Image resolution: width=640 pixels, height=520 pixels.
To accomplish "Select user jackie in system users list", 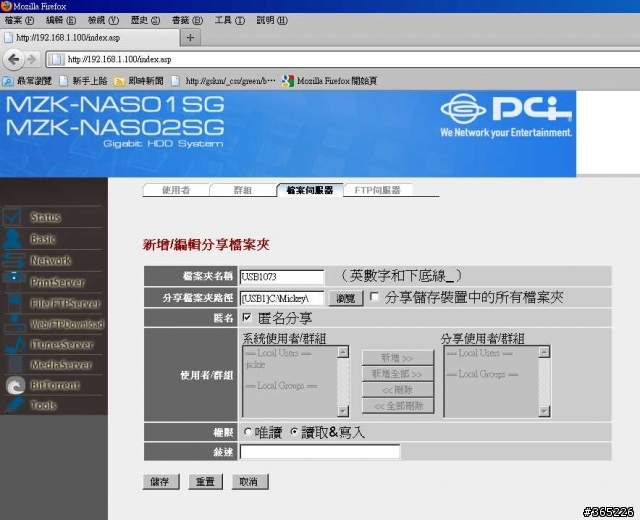I will (x=255, y=364).
